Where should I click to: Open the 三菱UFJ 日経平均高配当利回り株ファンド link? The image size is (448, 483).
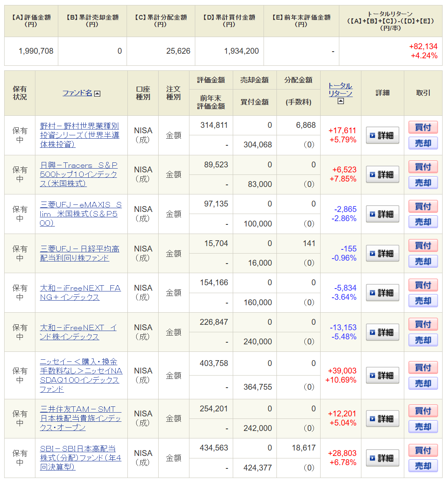coord(80,253)
